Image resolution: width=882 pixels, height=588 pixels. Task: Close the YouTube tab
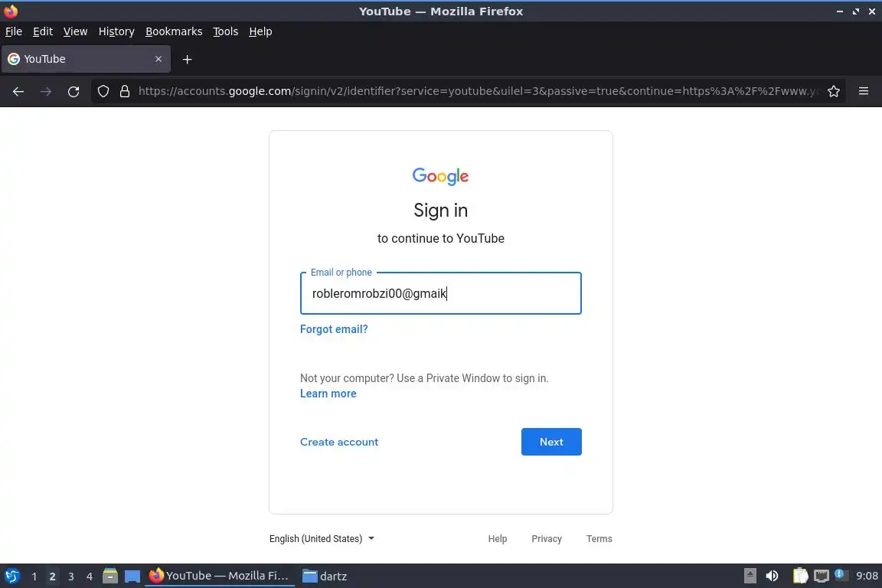coord(158,59)
